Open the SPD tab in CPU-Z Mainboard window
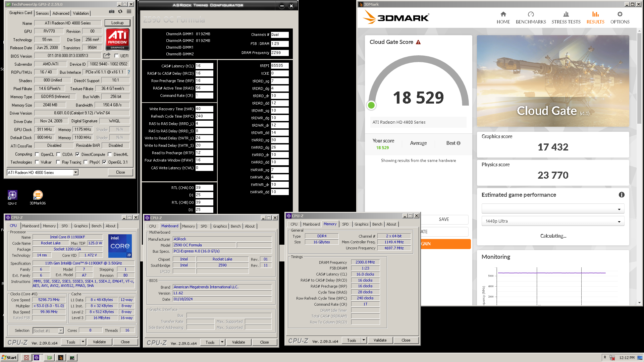The image size is (644, 362). [x=204, y=226]
